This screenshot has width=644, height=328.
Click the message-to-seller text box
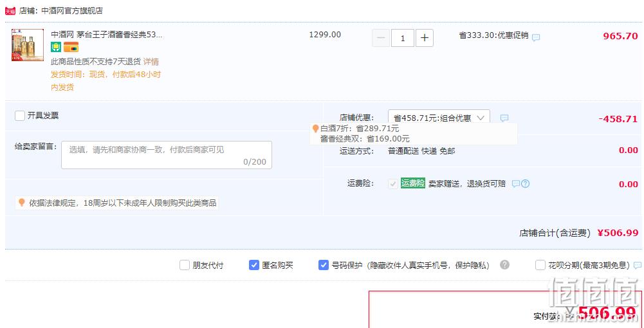167,155
